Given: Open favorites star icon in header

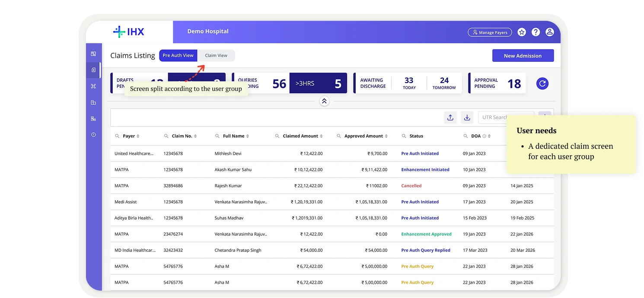Looking at the screenshot, I should tap(522, 32).
